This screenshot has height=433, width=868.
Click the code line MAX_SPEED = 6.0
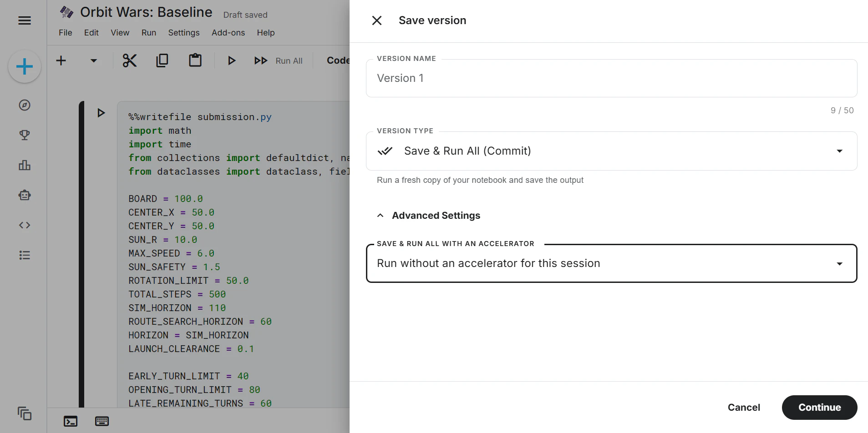[171, 253]
